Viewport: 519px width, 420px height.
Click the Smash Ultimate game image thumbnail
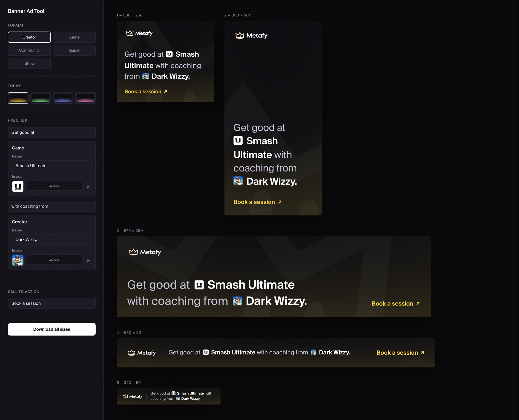pyautogui.click(x=18, y=186)
